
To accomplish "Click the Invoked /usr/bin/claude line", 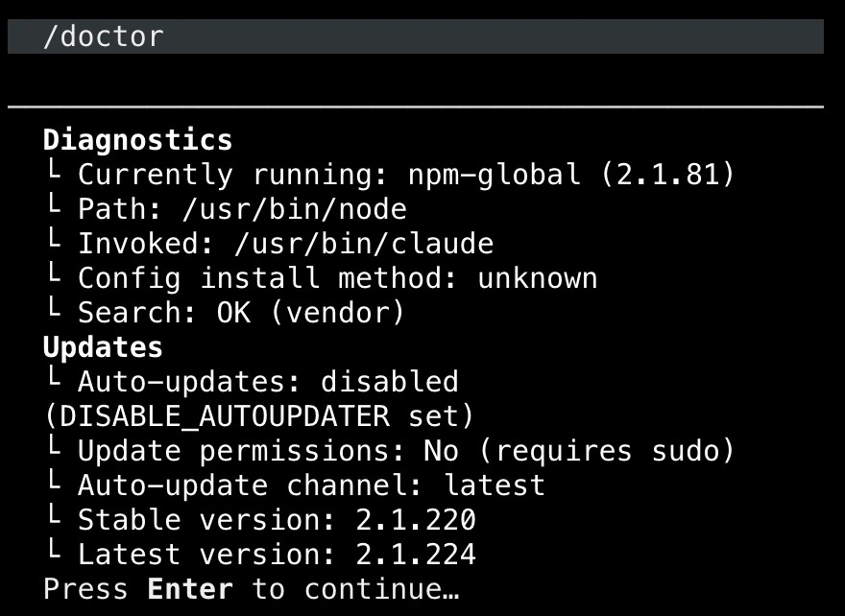I will [270, 244].
